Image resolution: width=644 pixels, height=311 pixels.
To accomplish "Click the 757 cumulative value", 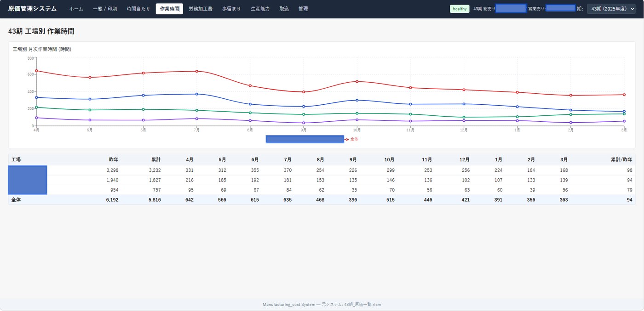I will (x=156, y=190).
